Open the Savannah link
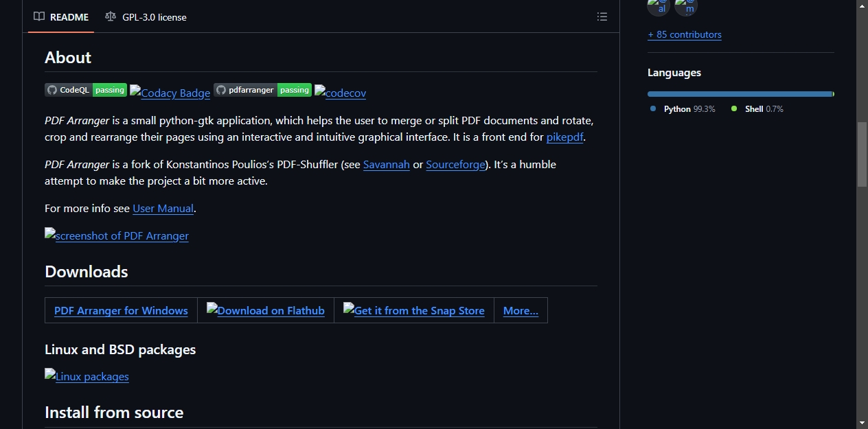 pyautogui.click(x=387, y=164)
